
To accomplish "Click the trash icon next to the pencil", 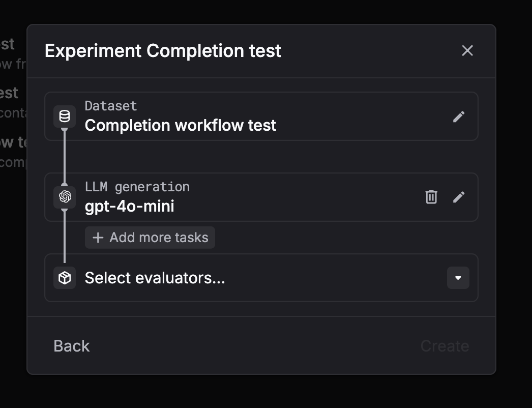I will click(431, 197).
